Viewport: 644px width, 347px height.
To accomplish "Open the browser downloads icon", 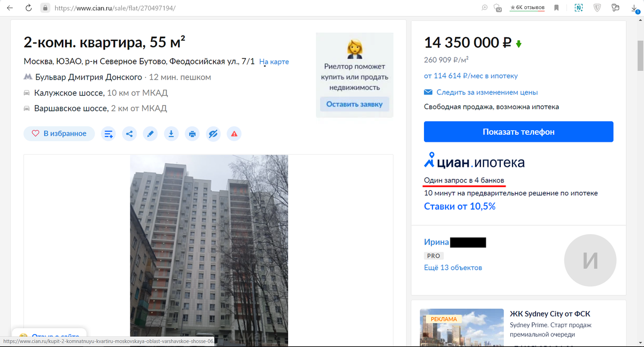I will coord(634,8).
